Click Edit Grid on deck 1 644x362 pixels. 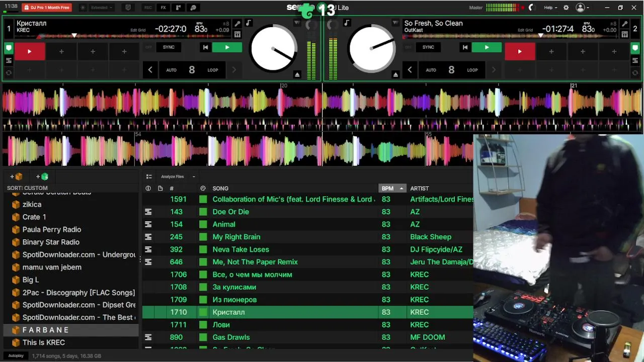coord(138,30)
